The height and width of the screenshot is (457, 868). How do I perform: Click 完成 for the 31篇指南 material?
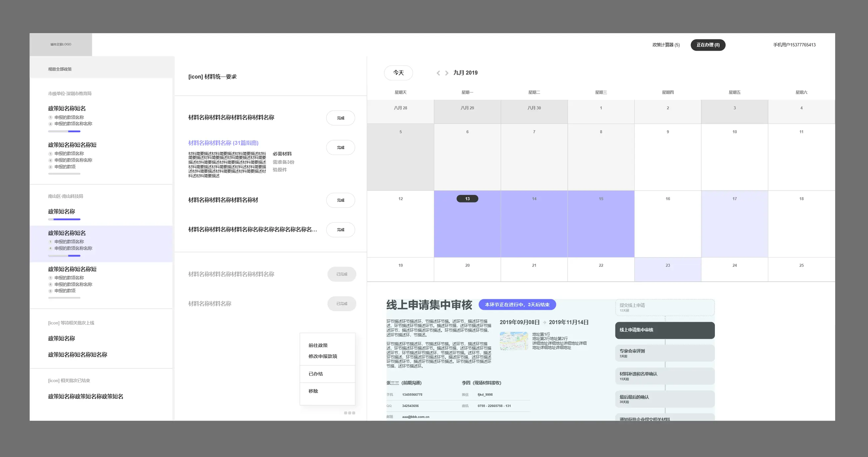coord(340,147)
